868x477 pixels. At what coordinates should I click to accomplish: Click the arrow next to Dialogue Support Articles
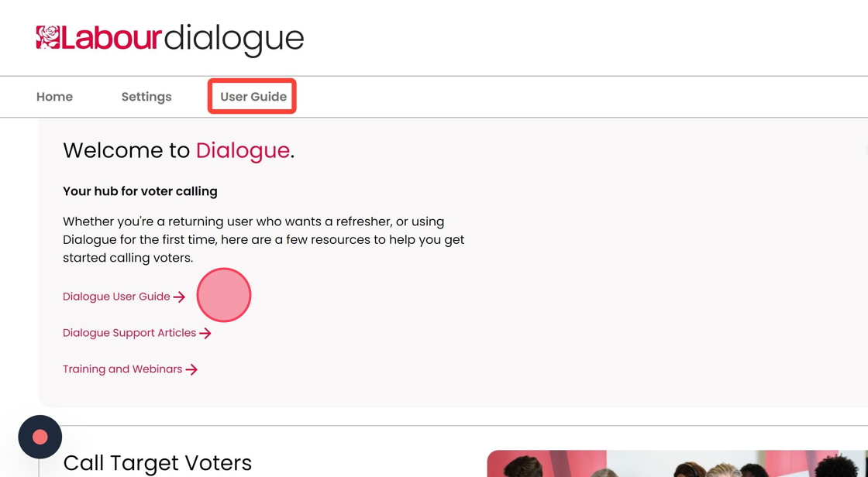point(205,333)
